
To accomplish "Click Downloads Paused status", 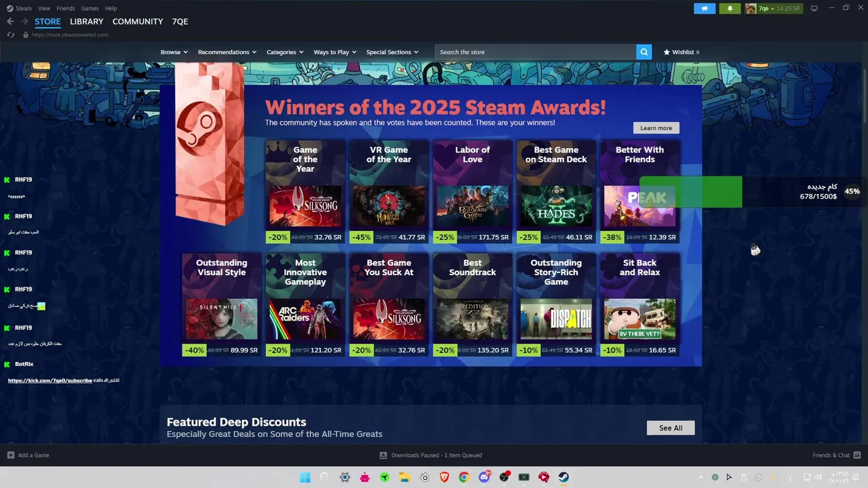I will click(x=431, y=455).
